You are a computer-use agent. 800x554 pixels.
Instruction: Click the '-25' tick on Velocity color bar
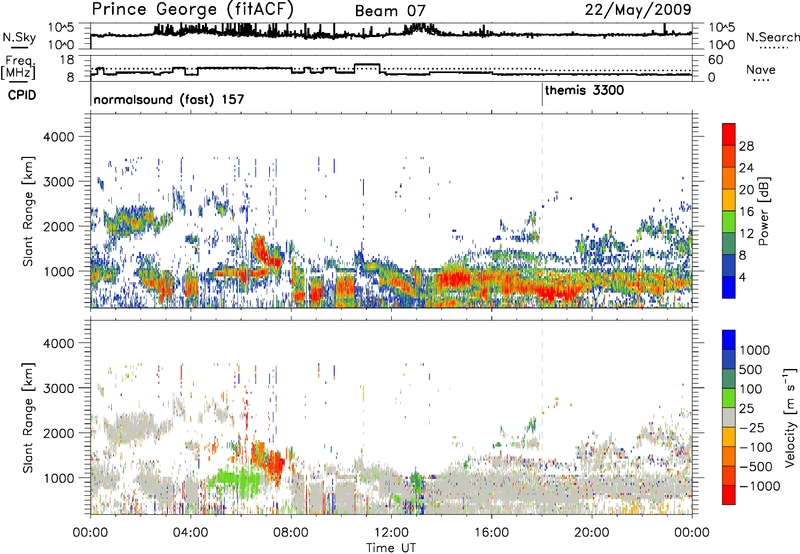[752, 427]
